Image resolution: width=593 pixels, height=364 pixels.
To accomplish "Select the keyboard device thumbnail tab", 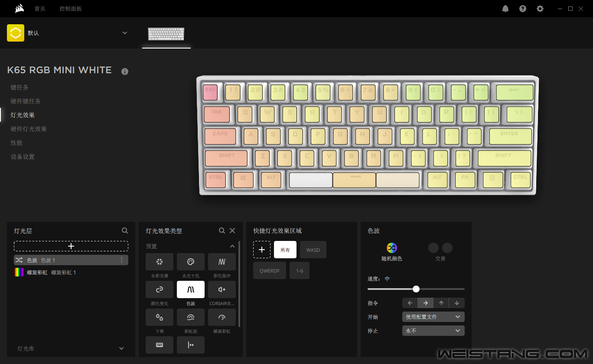I will 166,34.
